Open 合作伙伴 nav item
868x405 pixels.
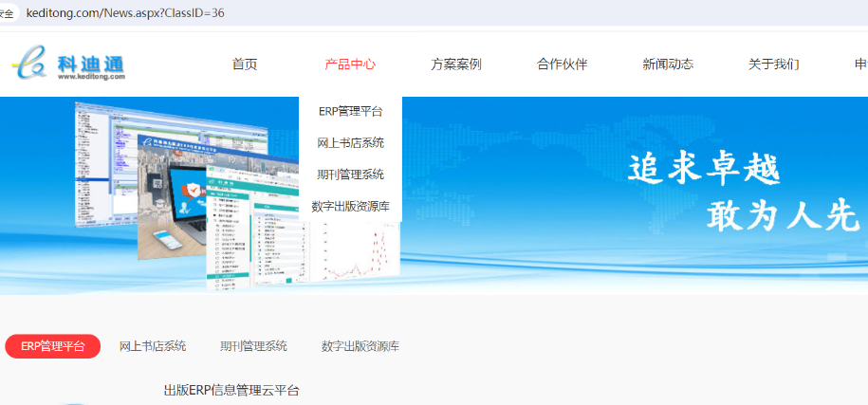pos(562,64)
